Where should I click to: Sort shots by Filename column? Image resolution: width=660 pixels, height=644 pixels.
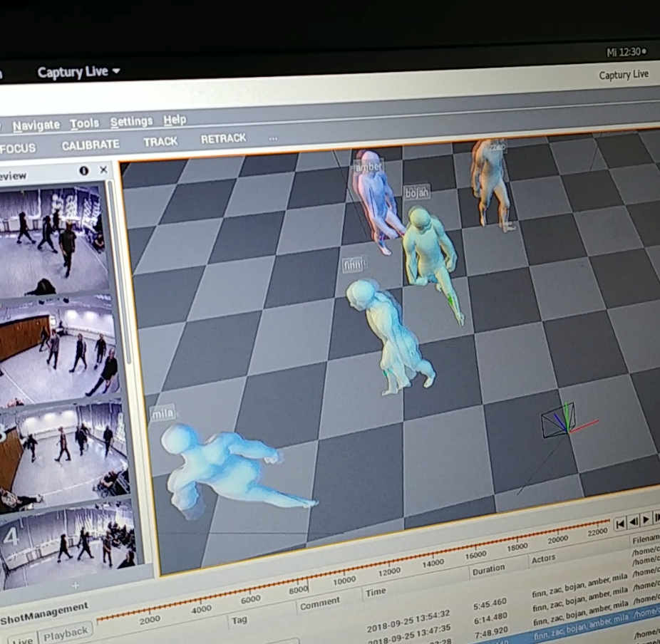[646, 538]
